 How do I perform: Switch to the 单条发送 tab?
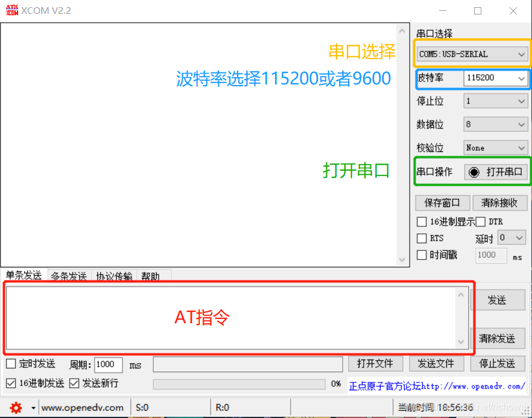[24, 275]
